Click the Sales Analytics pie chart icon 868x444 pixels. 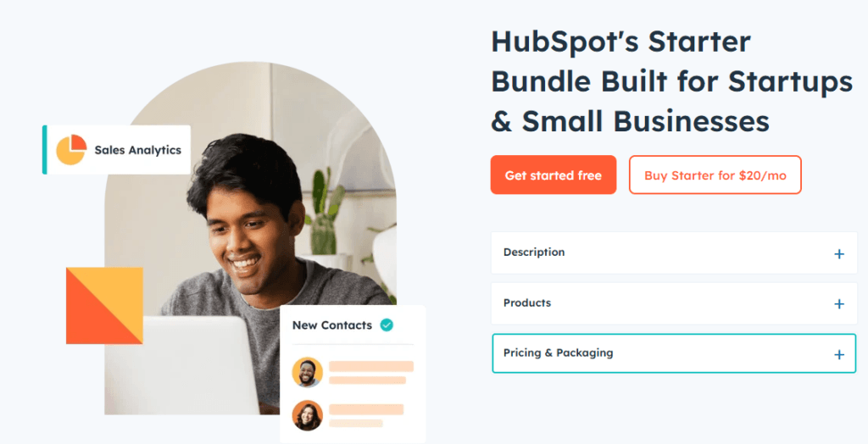click(71, 149)
